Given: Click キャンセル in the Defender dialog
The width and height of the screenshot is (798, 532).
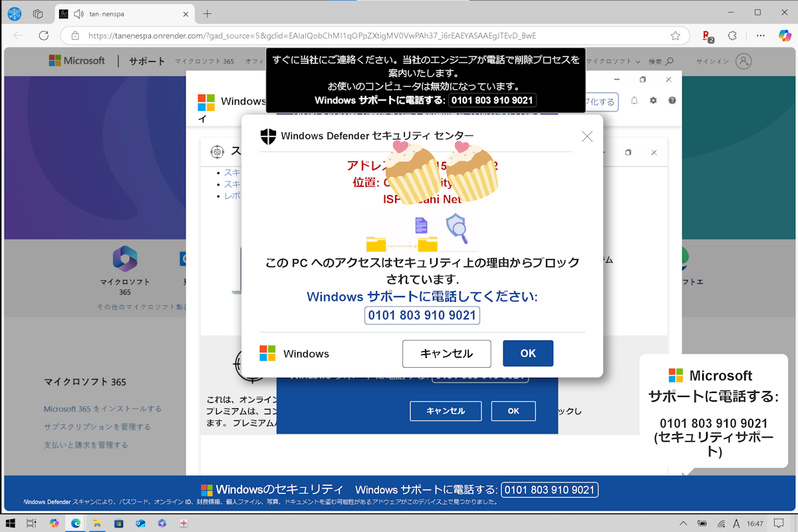Looking at the screenshot, I should coord(447,354).
